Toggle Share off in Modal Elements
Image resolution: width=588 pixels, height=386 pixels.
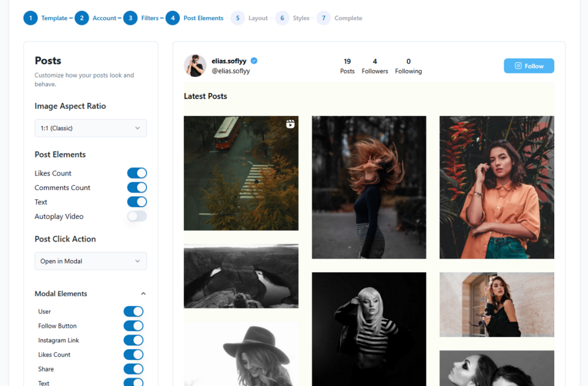click(x=133, y=369)
